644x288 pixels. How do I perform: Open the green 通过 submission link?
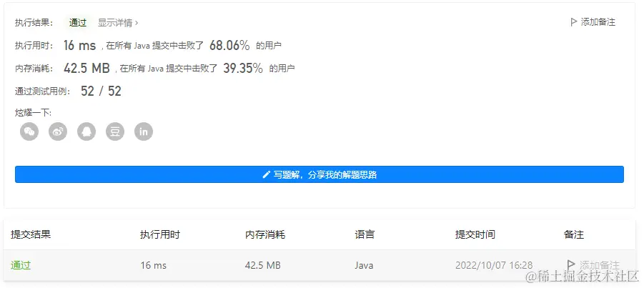click(21, 265)
